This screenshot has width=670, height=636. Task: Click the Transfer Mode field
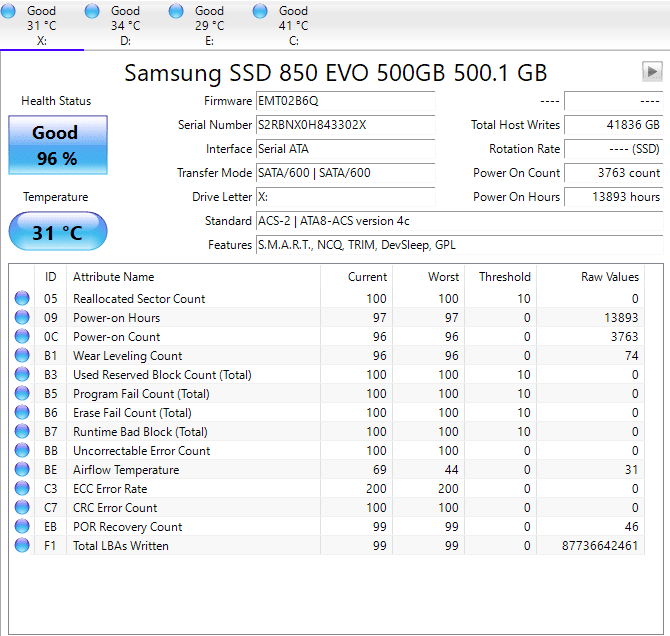(345, 173)
